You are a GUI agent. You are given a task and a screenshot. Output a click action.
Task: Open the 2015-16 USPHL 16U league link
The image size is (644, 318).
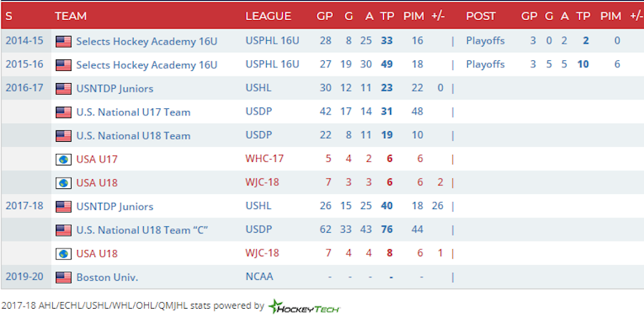272,64
